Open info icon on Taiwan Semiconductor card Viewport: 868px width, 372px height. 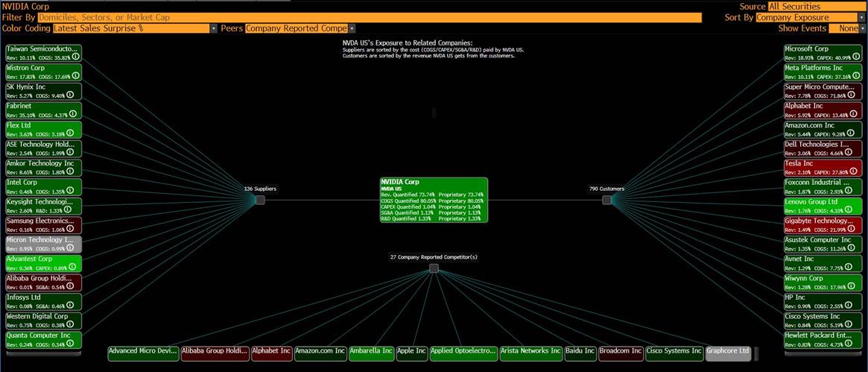tap(75, 57)
